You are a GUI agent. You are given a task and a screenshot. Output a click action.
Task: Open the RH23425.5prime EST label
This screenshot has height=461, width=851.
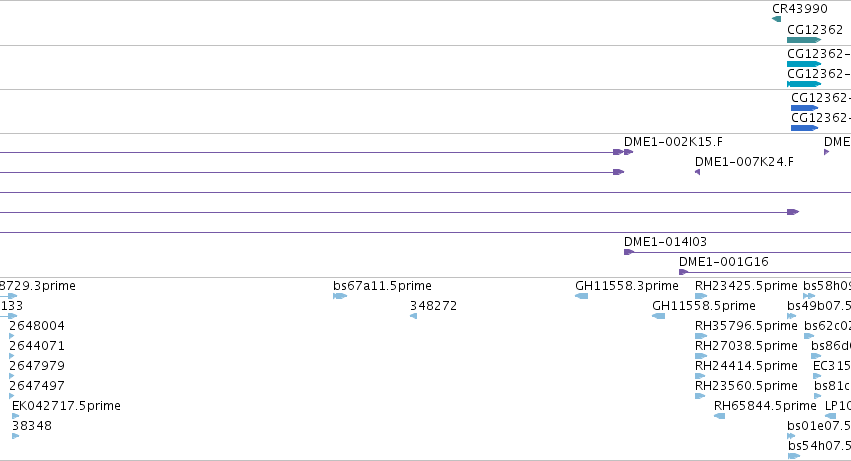point(746,286)
